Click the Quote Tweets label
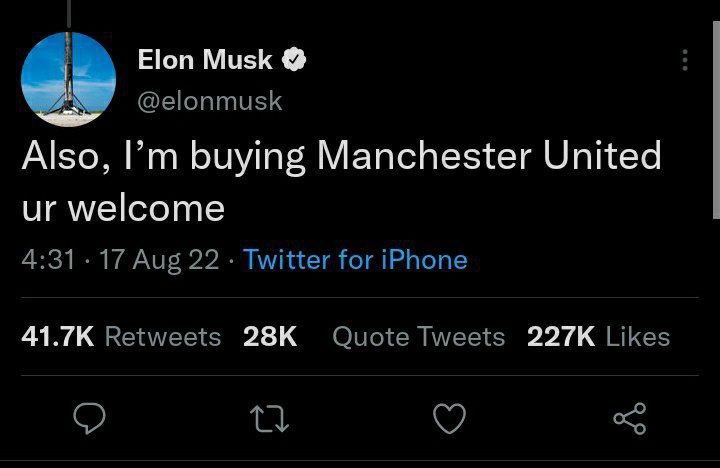The width and height of the screenshot is (720, 468). (x=418, y=337)
